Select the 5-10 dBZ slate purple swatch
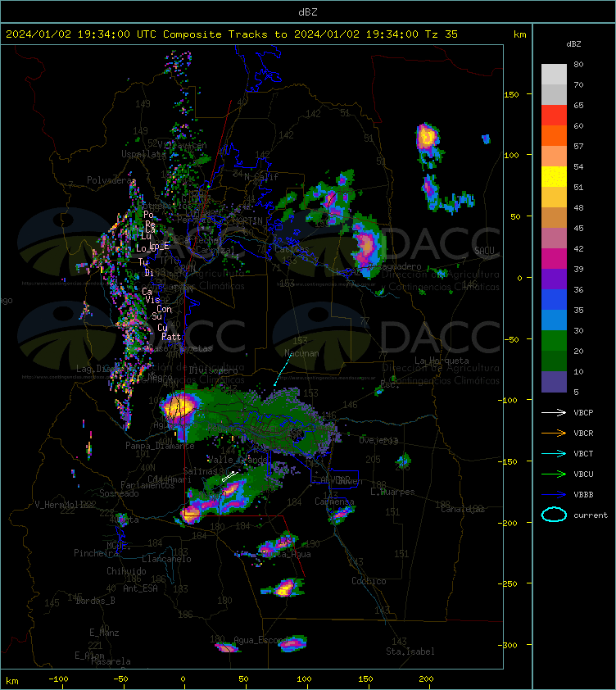 pyautogui.click(x=554, y=382)
